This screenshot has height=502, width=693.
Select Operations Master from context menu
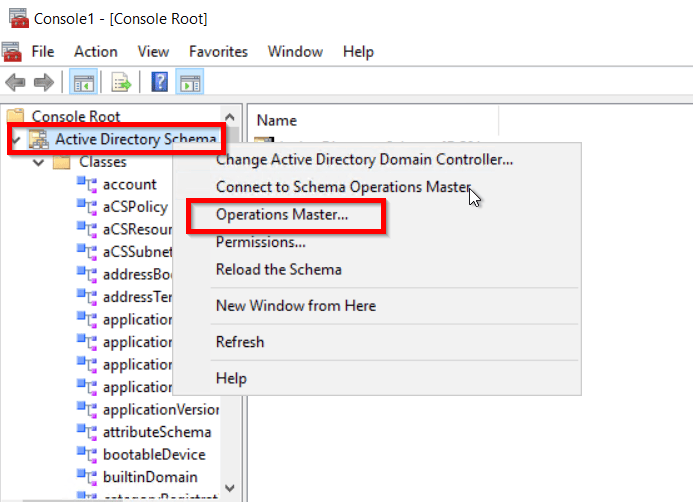[282, 214]
